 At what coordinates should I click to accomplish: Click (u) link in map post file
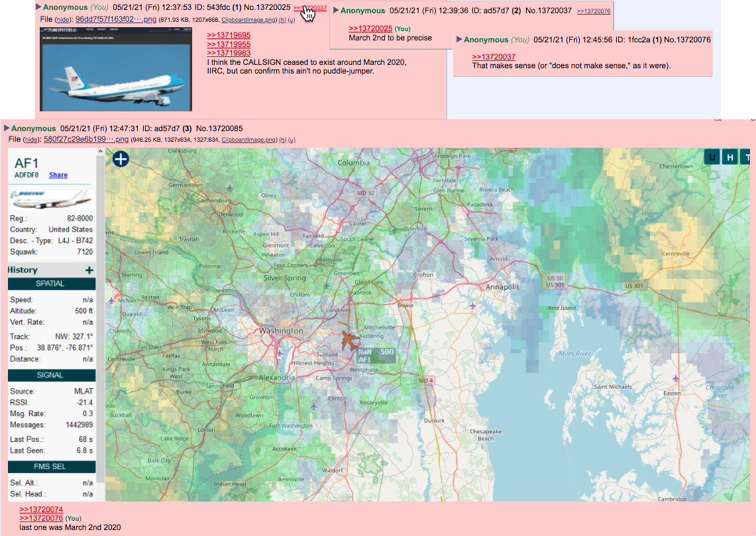tap(292, 140)
